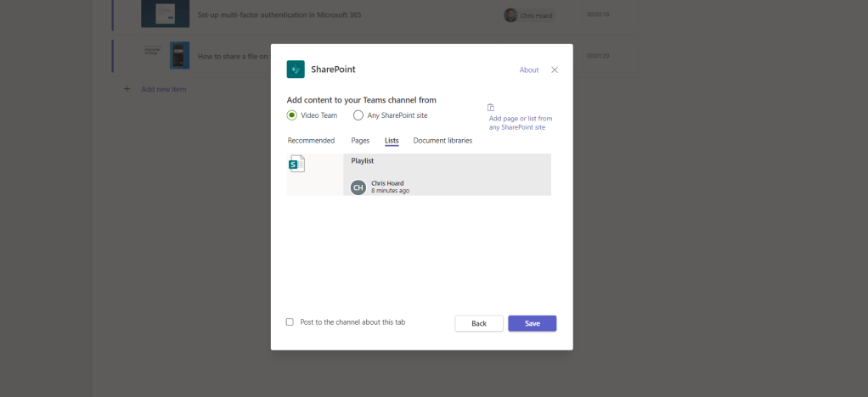868x397 pixels.
Task: Open the About link in the dialog header
Action: click(529, 70)
